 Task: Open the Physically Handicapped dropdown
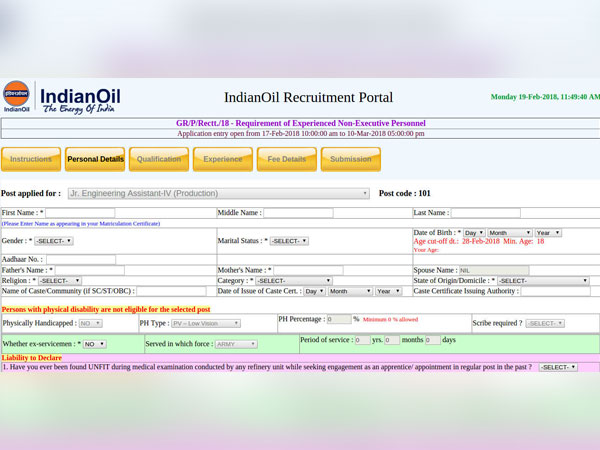[x=91, y=324]
